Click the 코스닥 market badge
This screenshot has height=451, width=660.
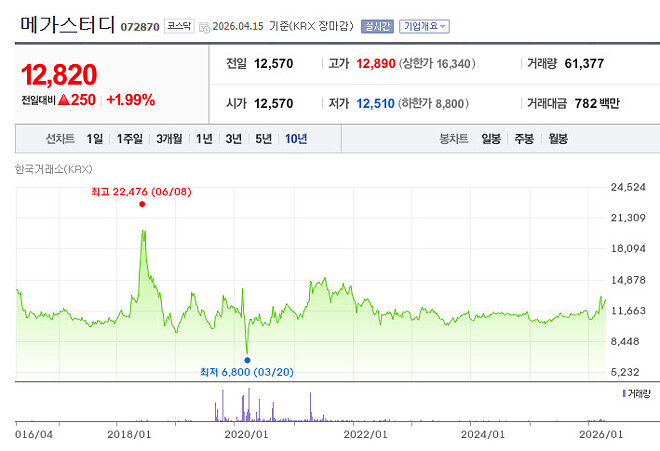(179, 26)
